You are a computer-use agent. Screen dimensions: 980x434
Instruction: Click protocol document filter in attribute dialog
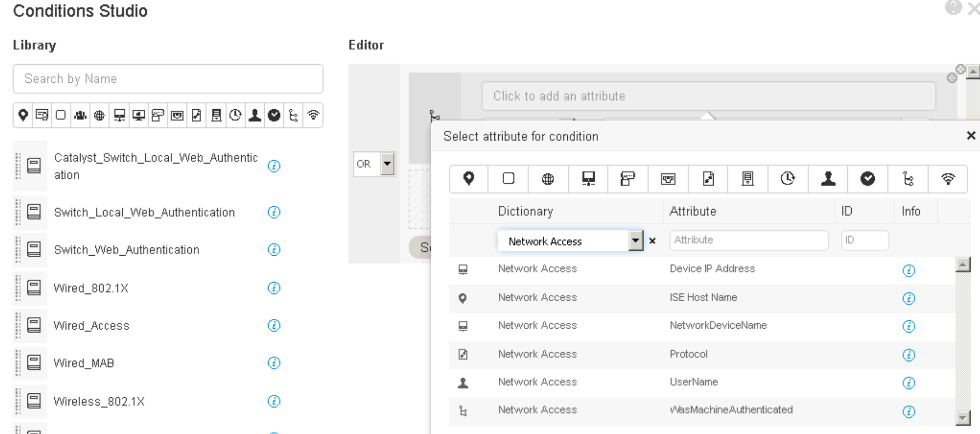(708, 179)
